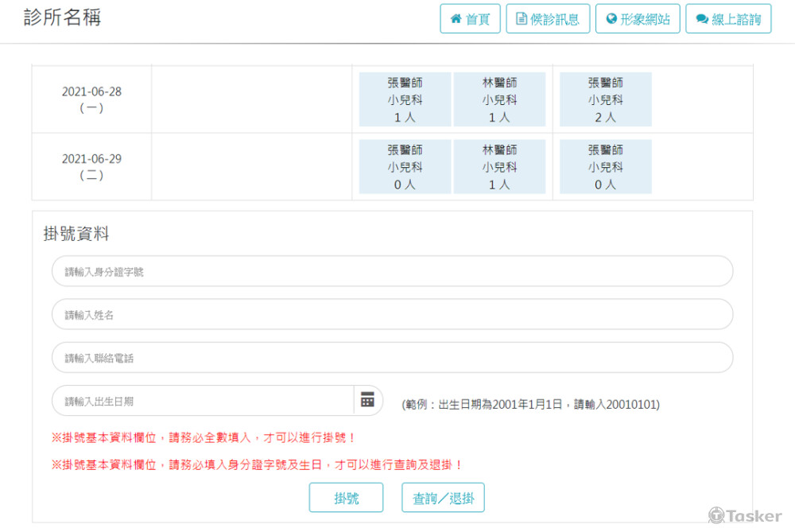Click the 診所名稱 clinic title

(63, 17)
